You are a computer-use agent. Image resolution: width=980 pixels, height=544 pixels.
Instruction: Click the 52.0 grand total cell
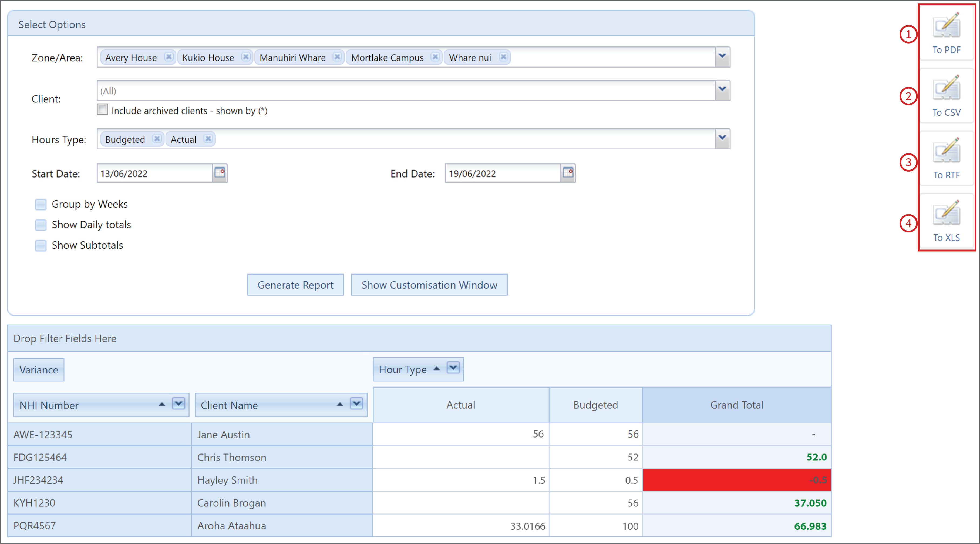coord(737,457)
